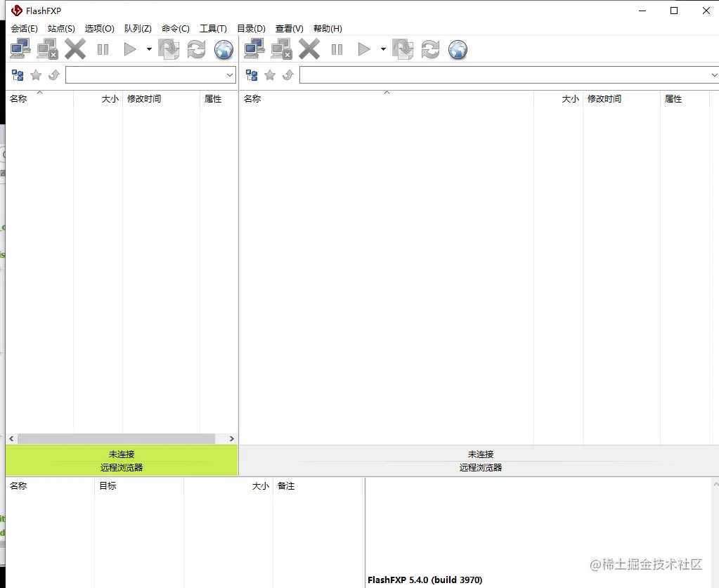Show the left pane folder tree icon
This screenshot has width=719, height=588.
[x=18, y=75]
